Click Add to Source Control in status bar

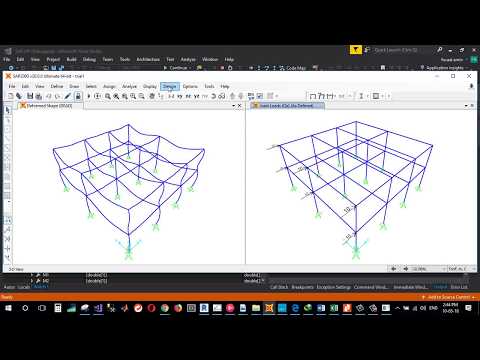click(x=449, y=297)
